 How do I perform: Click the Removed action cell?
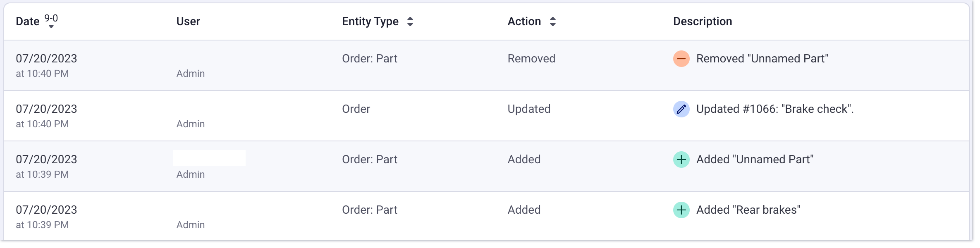[x=531, y=59]
